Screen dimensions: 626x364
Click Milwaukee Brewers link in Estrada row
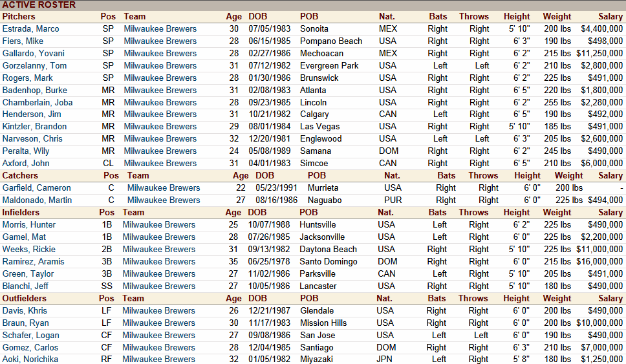[160, 28]
